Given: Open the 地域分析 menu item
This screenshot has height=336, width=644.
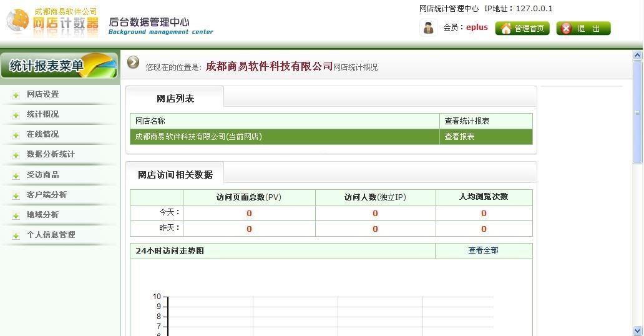Looking at the screenshot, I should point(42,215).
